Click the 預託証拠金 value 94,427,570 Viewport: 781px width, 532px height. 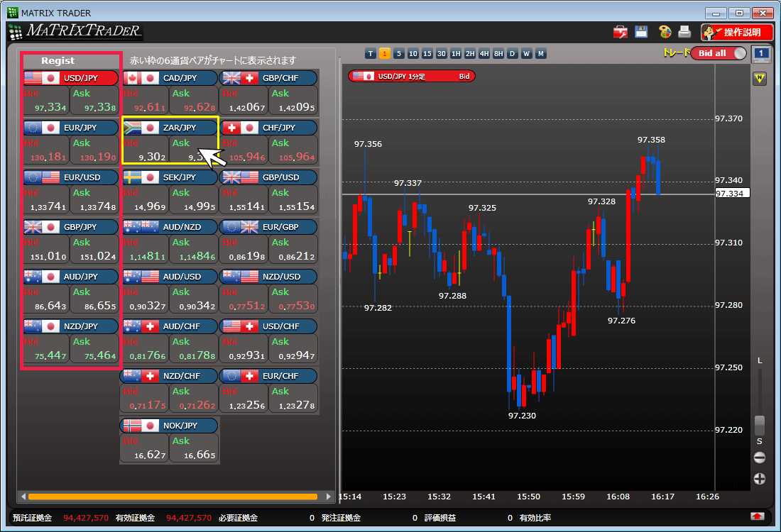pyautogui.click(x=86, y=518)
